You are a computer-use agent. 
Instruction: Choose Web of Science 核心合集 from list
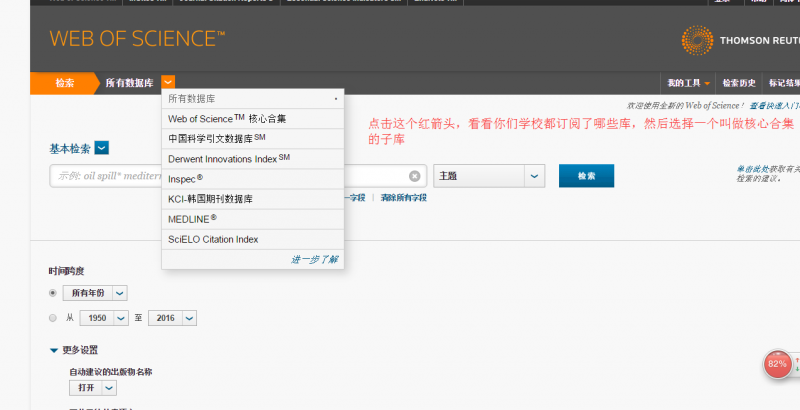(x=253, y=119)
